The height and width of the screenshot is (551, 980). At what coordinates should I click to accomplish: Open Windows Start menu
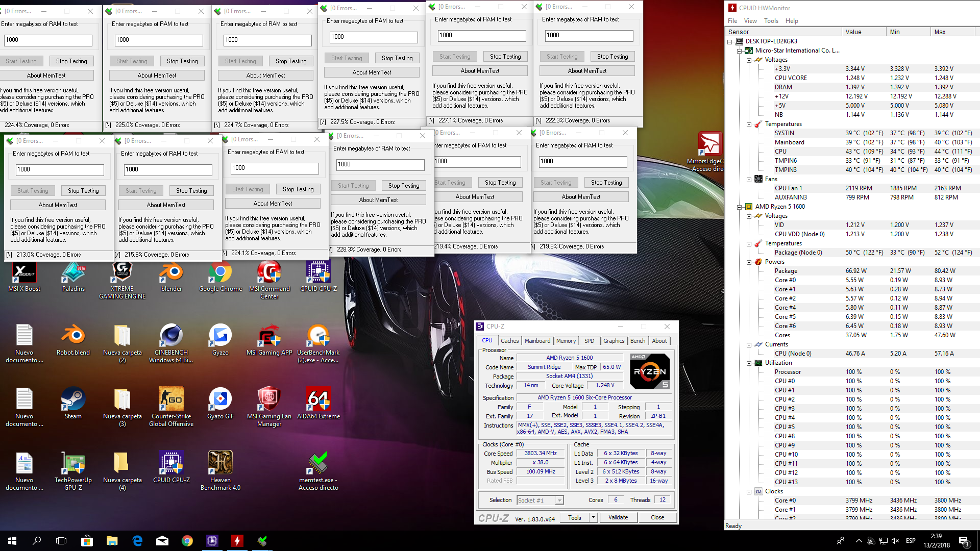(12, 541)
